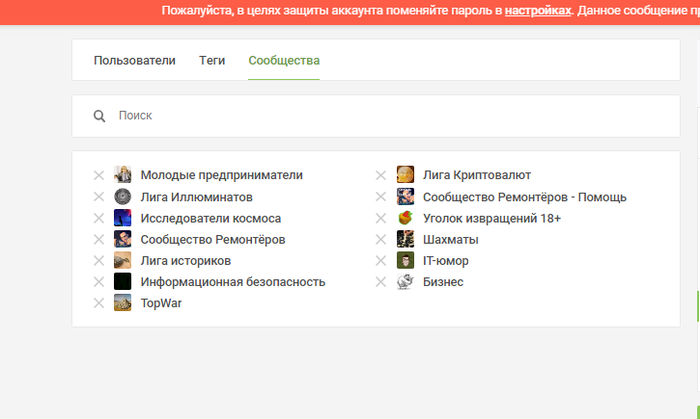
Task: Remove Молодые предприниматели with its X
Action: (x=99, y=175)
